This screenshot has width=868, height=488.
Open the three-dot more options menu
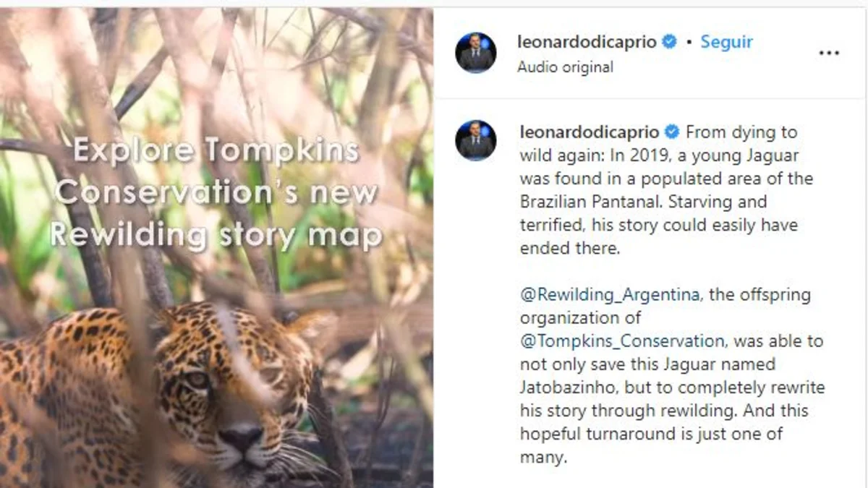[829, 53]
